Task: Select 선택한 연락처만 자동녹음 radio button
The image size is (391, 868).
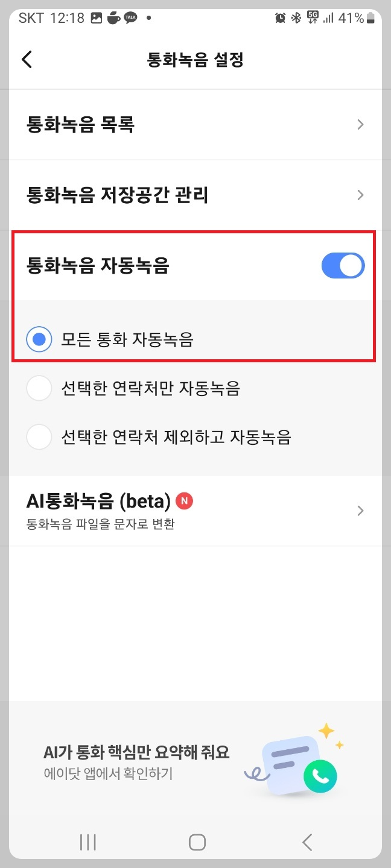Action: [39, 388]
